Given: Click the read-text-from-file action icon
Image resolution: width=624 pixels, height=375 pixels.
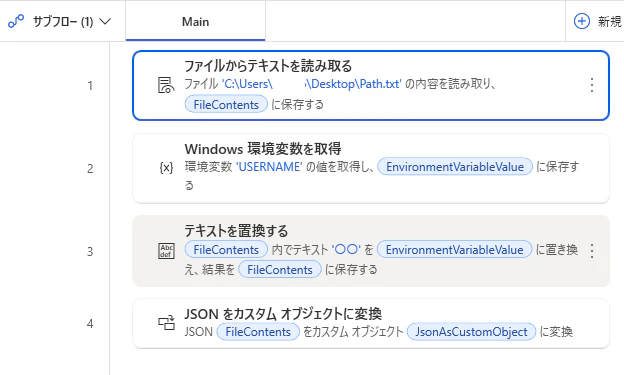Looking at the screenshot, I should pyautogui.click(x=166, y=85).
